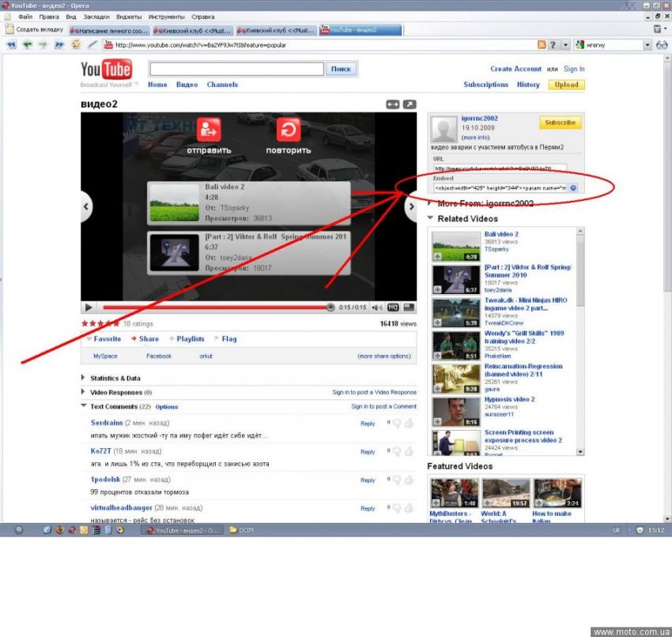Click the uploader avatar image
Screen dimensions: 672x637
pos(444,129)
